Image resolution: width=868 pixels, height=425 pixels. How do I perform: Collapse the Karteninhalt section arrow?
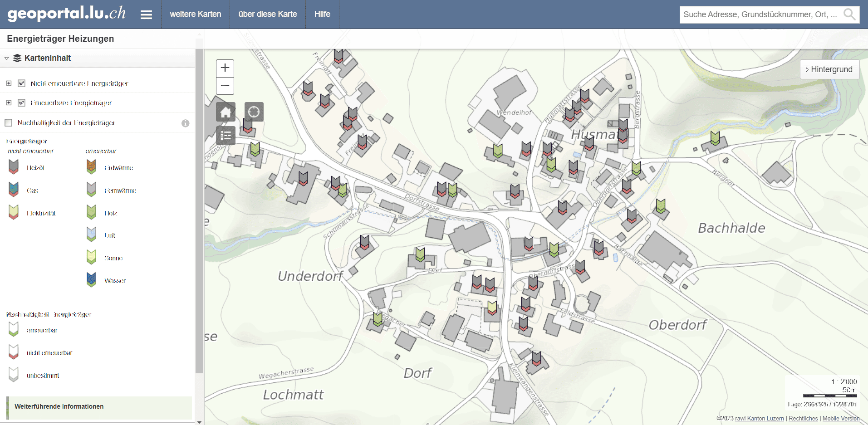pos(7,59)
